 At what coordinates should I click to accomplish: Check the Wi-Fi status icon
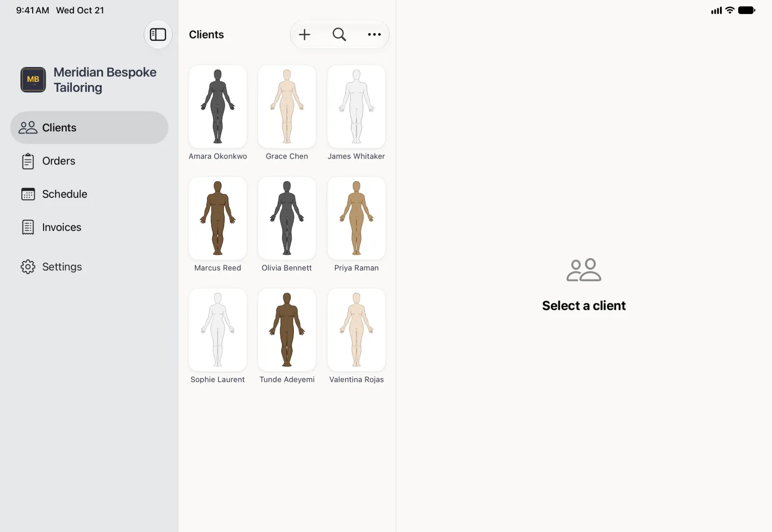tap(730, 10)
